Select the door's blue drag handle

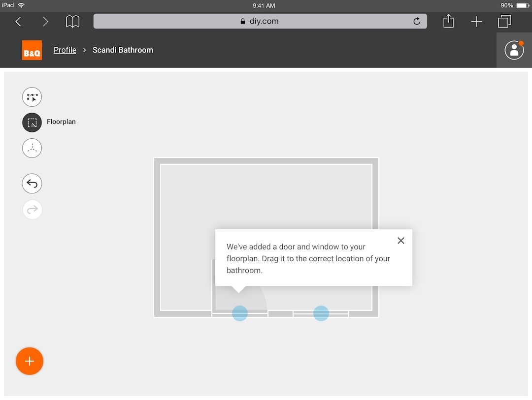pos(240,313)
